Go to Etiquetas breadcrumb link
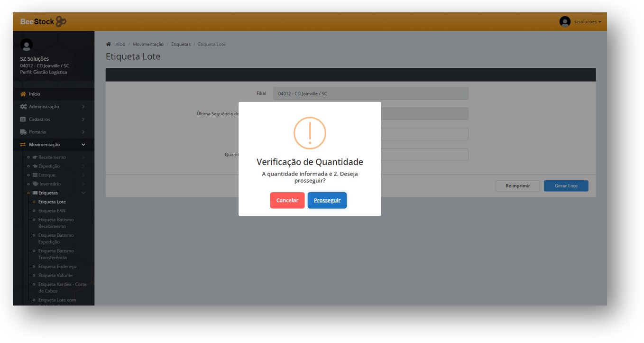644x343 pixels. (x=181, y=44)
